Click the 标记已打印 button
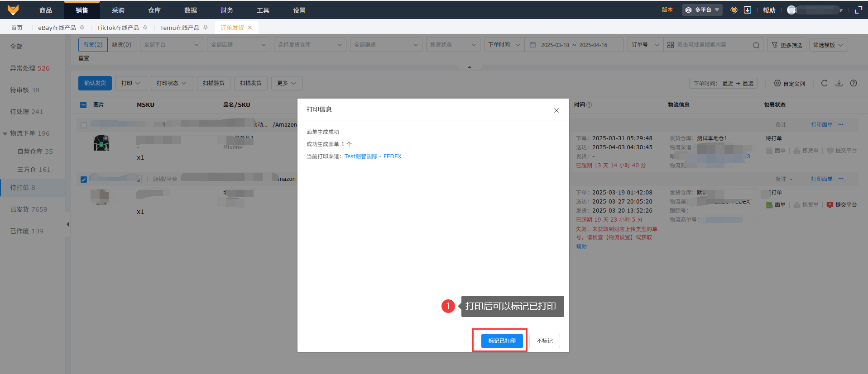Image resolution: width=868 pixels, height=374 pixels. (502, 341)
